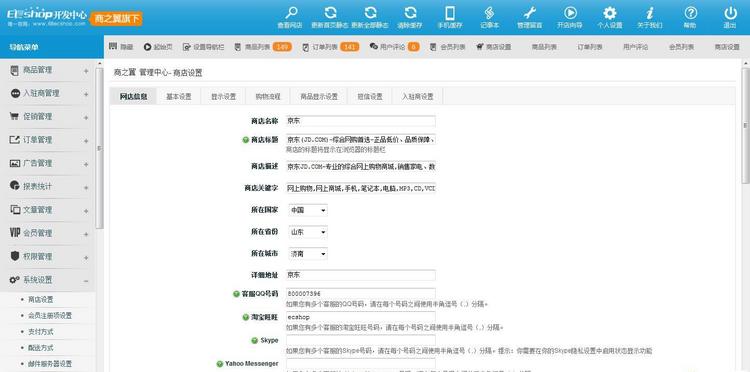The height and width of the screenshot is (372, 750).
Task: Click 更新全部静态 refresh icon
Action: click(370, 13)
